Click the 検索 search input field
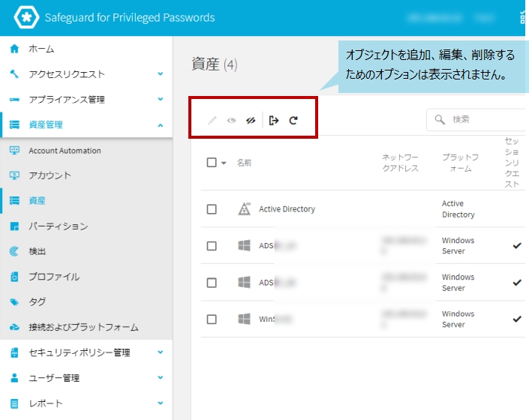The image size is (529, 420). click(x=476, y=119)
